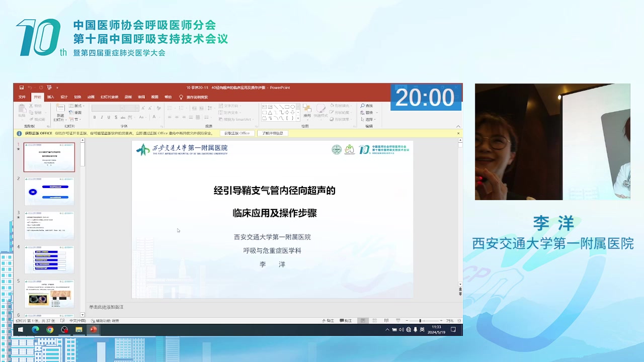Select the oval shape in shapes gallery
Viewport: 644px width, 362px height.
coord(292,107)
